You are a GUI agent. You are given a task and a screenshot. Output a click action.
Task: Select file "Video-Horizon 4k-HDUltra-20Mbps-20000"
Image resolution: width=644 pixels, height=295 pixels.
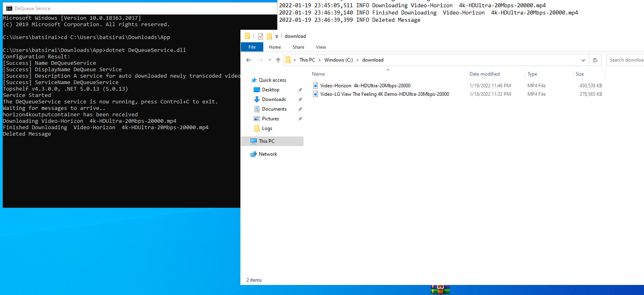point(365,86)
